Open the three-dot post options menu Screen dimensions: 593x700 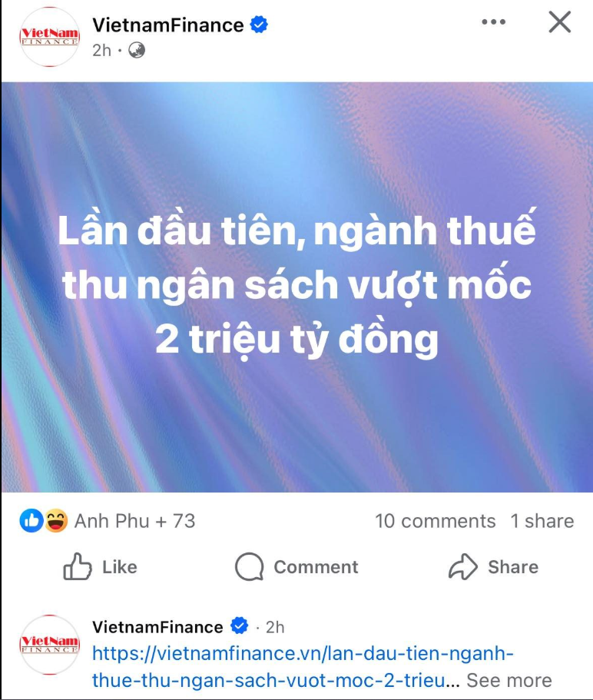(x=493, y=22)
